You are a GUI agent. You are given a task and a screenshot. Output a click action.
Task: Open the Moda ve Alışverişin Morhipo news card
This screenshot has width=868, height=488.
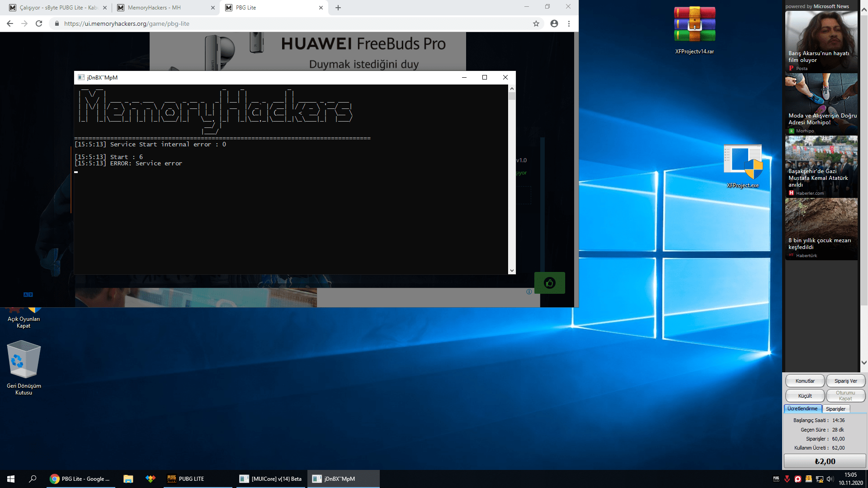click(821, 104)
